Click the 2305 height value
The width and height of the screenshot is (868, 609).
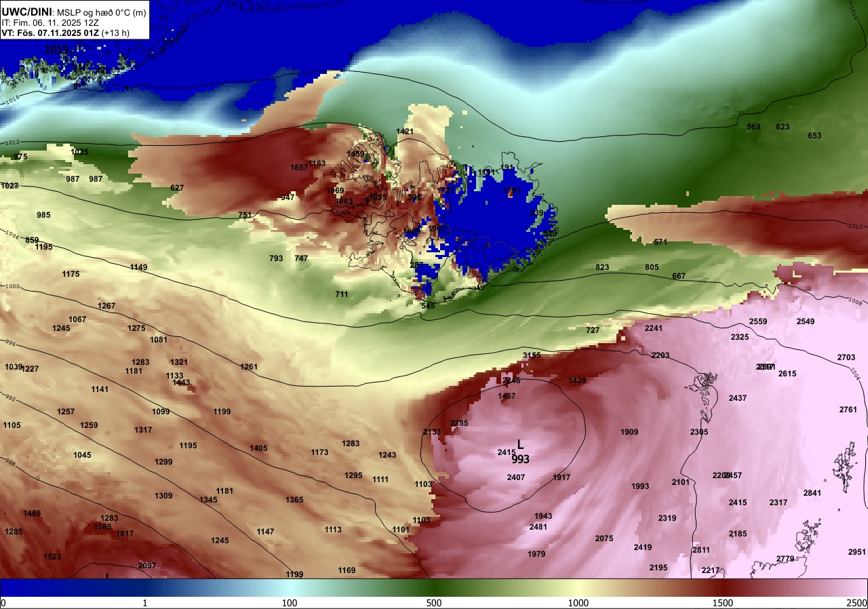tap(699, 432)
